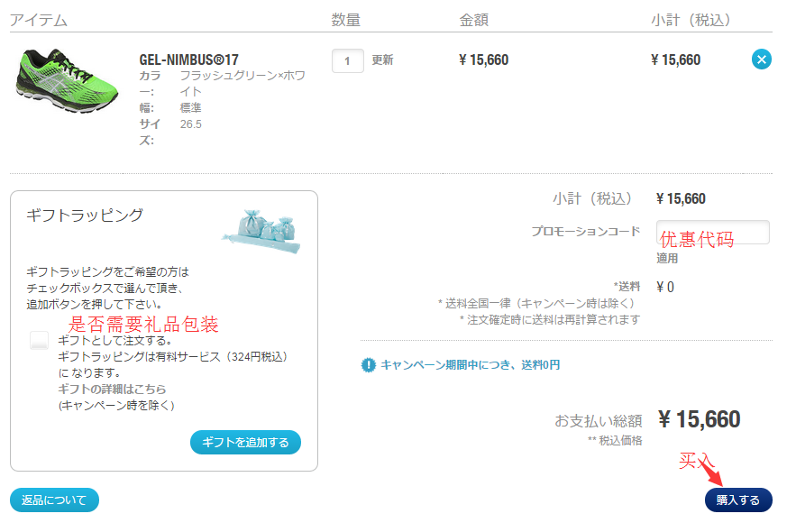The image size is (787, 532).
Task: Click the gift wrapping bags illustration
Action: pyautogui.click(x=261, y=229)
